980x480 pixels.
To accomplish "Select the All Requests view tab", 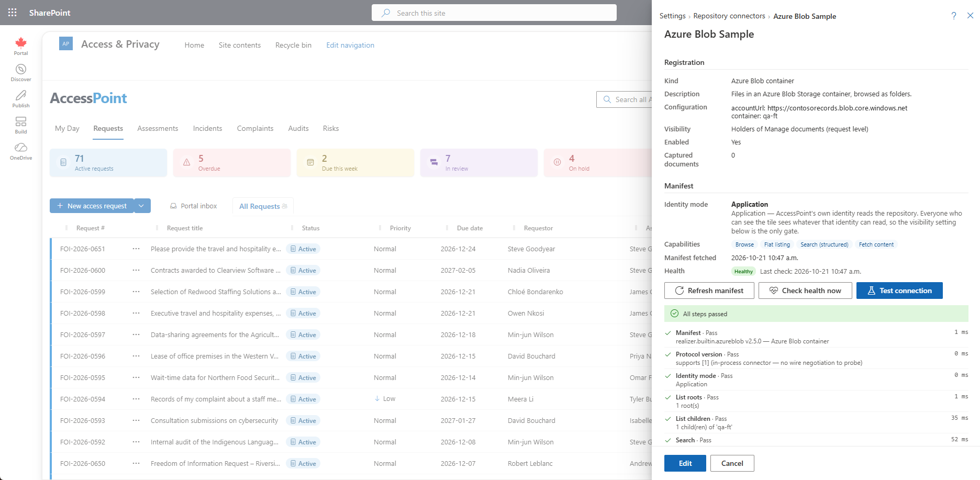I will tap(263, 206).
